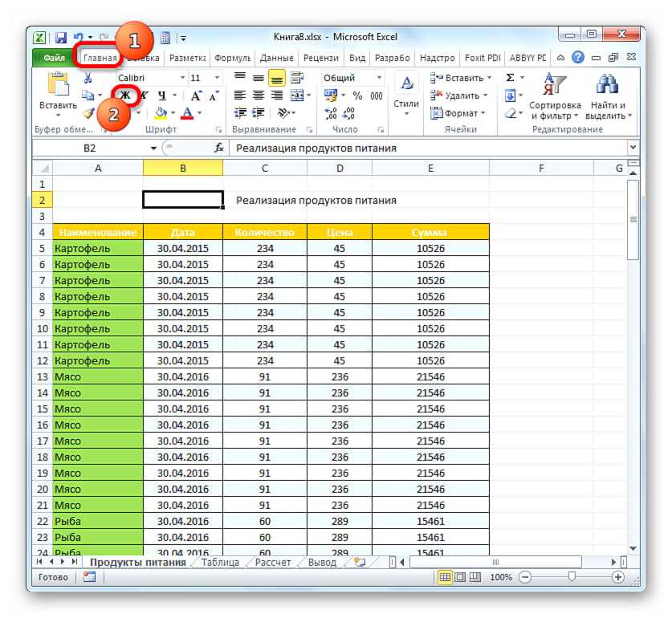This screenshot has width=672, height=618.
Task: Click the insert function fx icon
Action: tap(218, 148)
